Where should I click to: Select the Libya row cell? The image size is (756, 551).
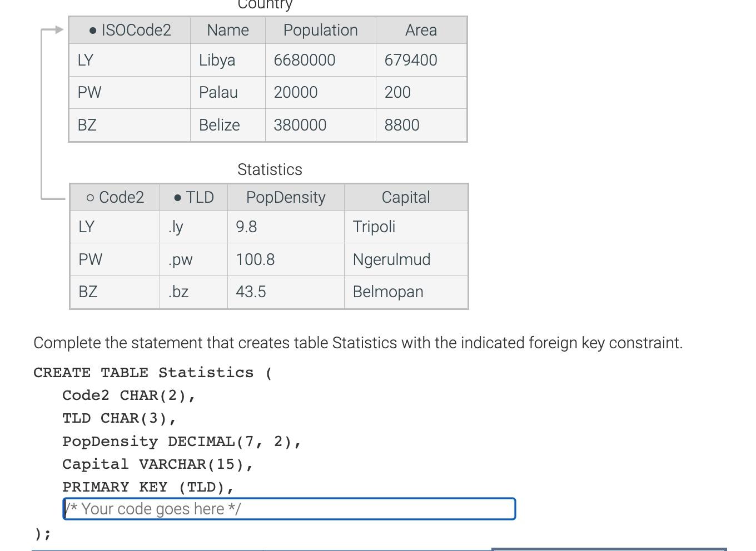tap(217, 60)
